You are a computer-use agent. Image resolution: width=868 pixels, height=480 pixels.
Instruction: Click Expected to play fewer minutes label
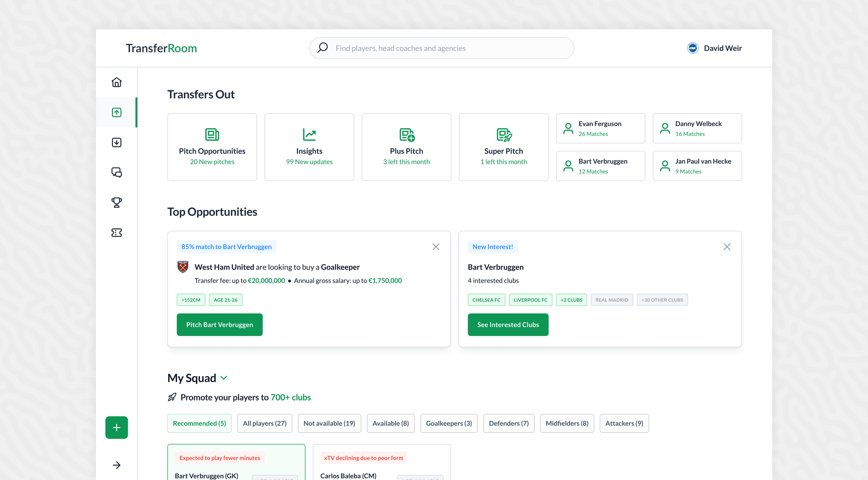coord(220,458)
